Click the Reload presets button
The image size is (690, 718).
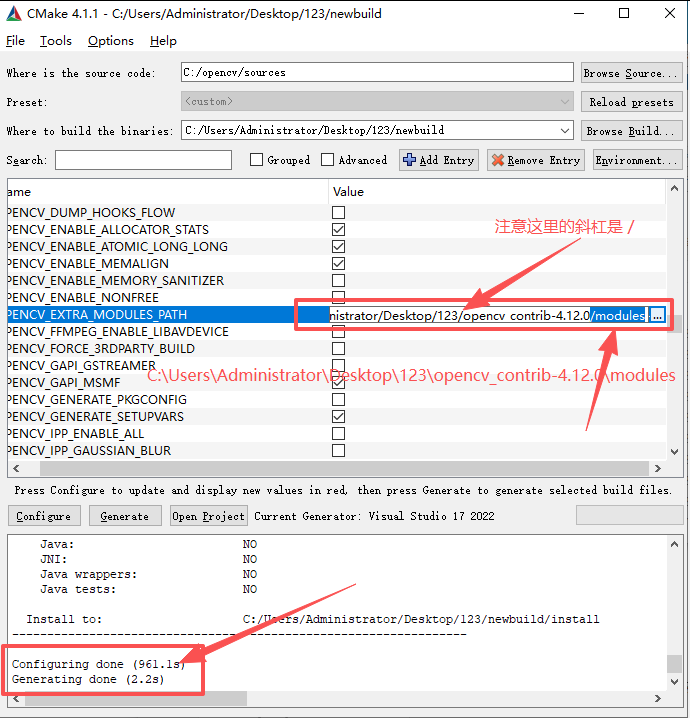tap(632, 102)
